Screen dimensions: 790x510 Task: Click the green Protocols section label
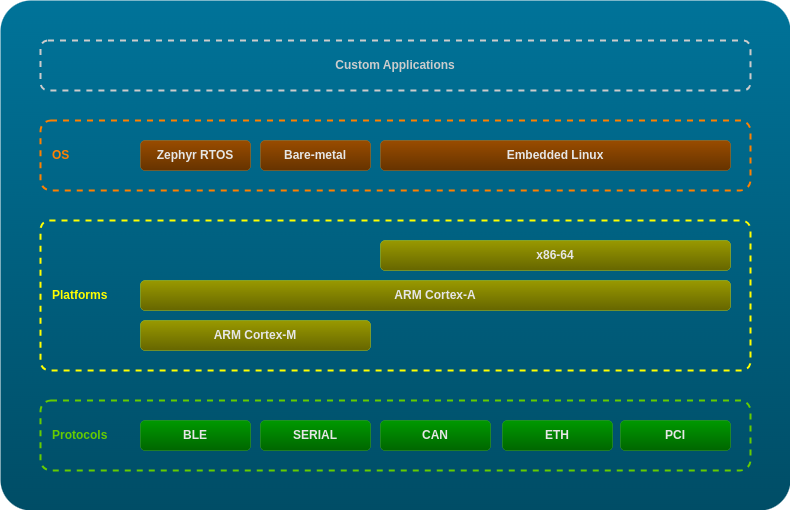point(79,435)
